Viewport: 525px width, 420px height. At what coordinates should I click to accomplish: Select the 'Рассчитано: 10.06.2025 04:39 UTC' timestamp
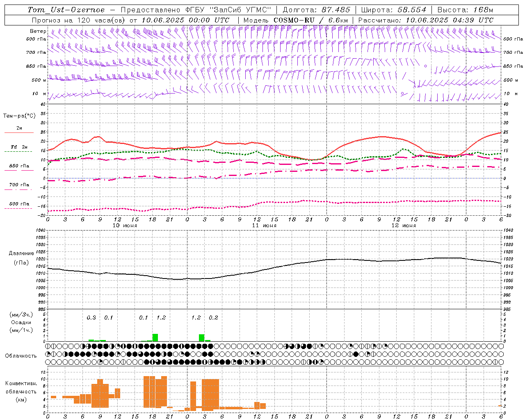[426, 20]
